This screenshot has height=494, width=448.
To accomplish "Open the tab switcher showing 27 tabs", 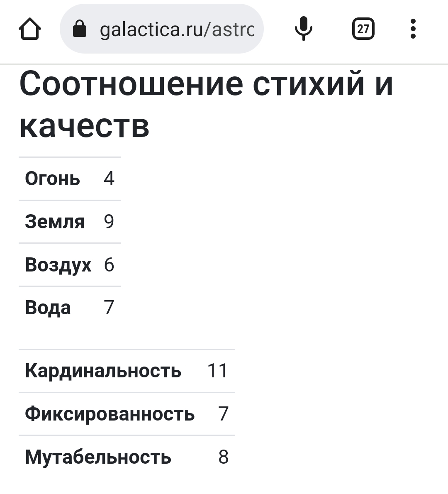I will coord(363,29).
